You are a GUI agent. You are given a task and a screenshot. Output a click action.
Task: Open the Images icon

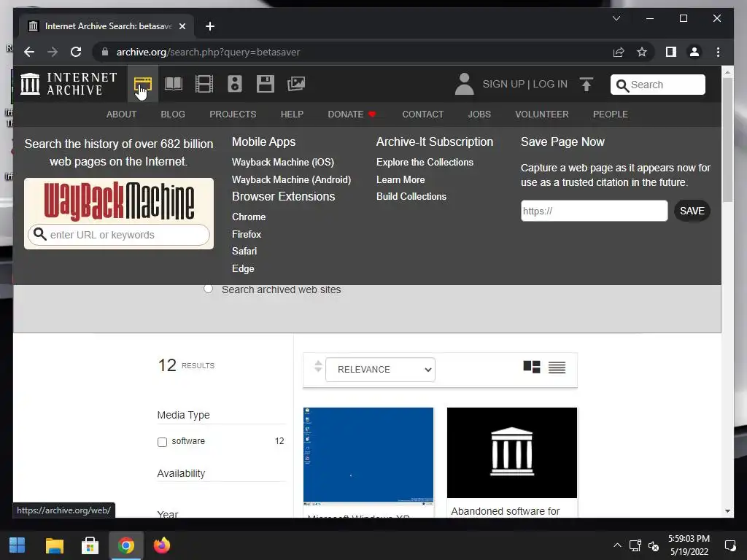point(296,85)
